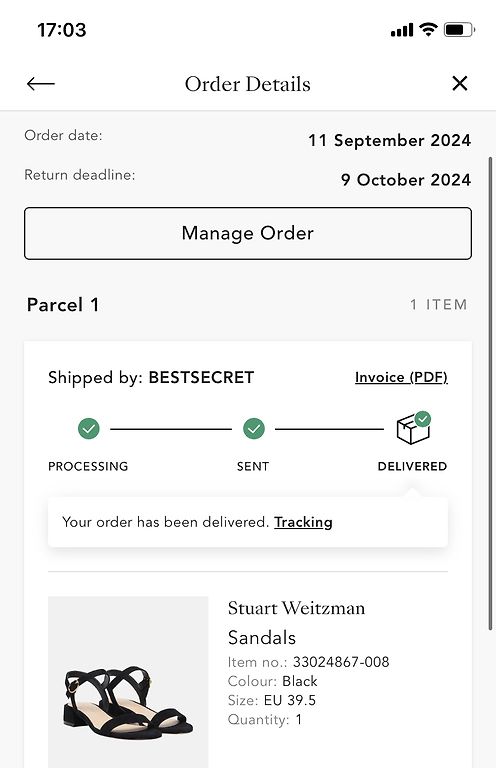Tap the back arrow icon
Screen dimensions: 496x768
[x=41, y=84]
